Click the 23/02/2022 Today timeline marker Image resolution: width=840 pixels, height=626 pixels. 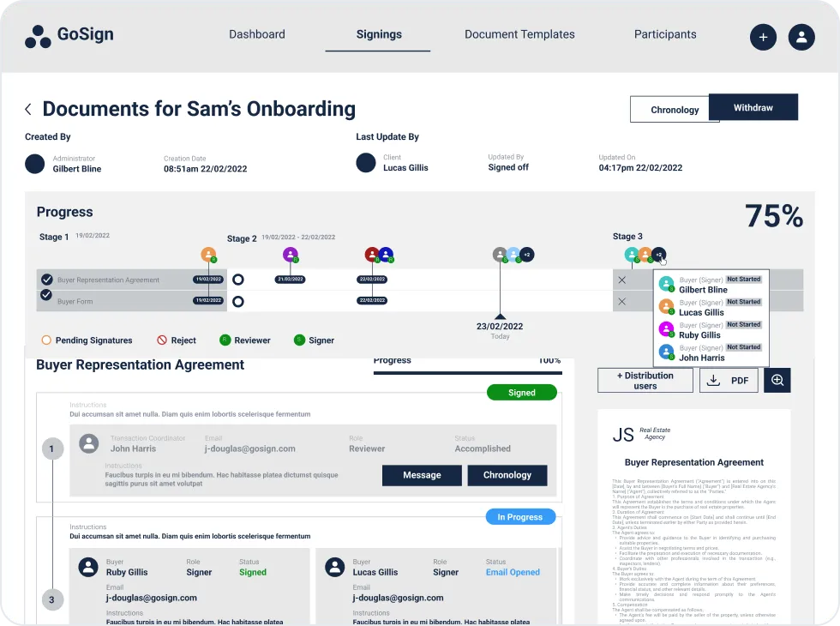click(x=501, y=326)
